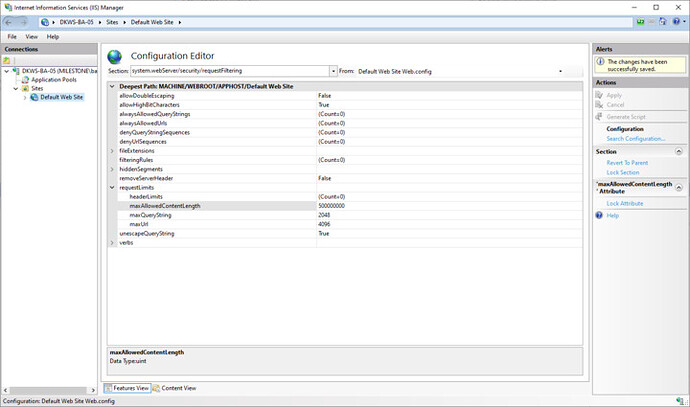Expand the Default Web Site tree node
The image size is (690, 407).
click(x=25, y=97)
